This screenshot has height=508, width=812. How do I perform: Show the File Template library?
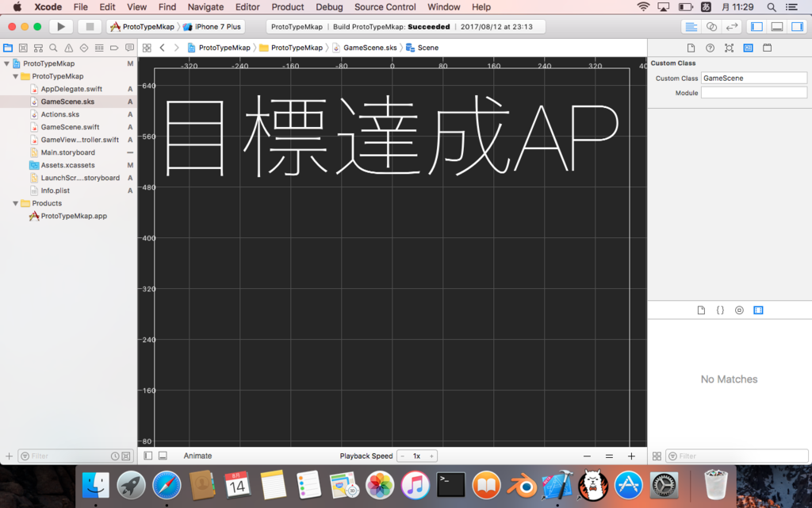(701, 310)
